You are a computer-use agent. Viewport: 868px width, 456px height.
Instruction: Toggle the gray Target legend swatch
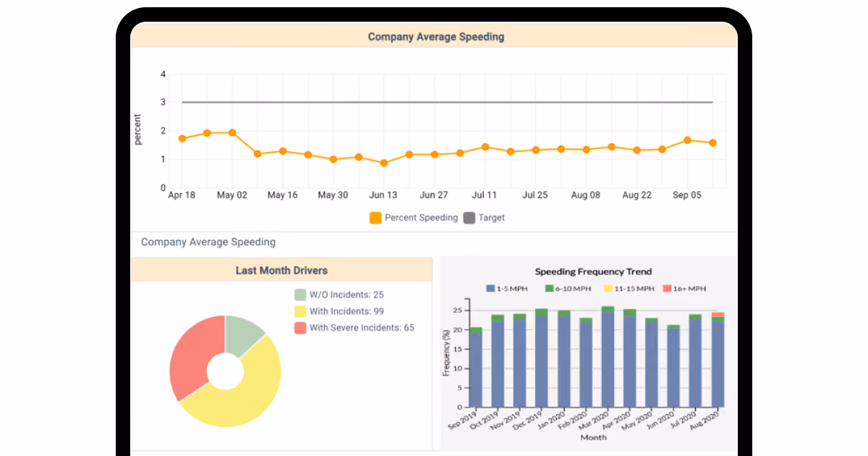point(469,218)
